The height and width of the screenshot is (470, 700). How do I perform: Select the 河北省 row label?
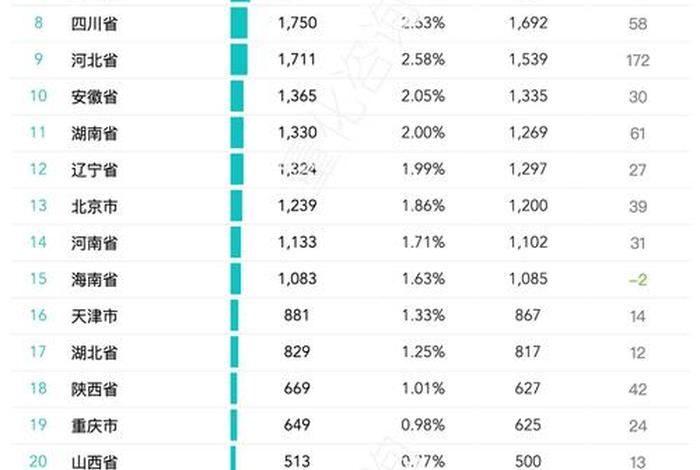pos(96,60)
